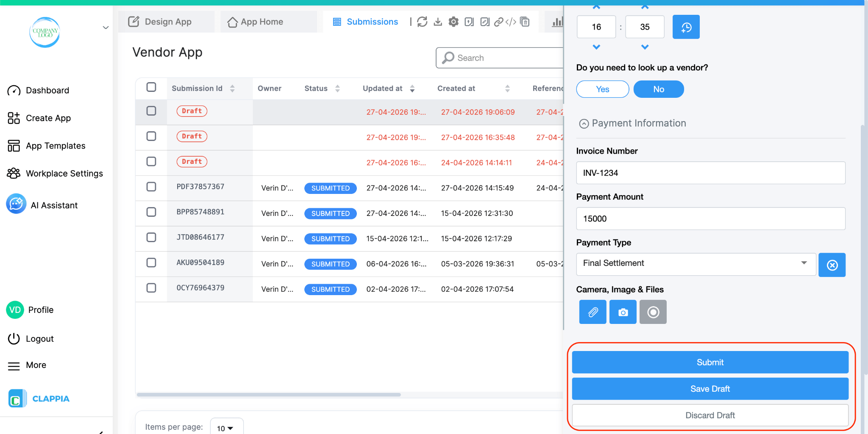Click the Create App icon in sidebar

[x=14, y=118]
